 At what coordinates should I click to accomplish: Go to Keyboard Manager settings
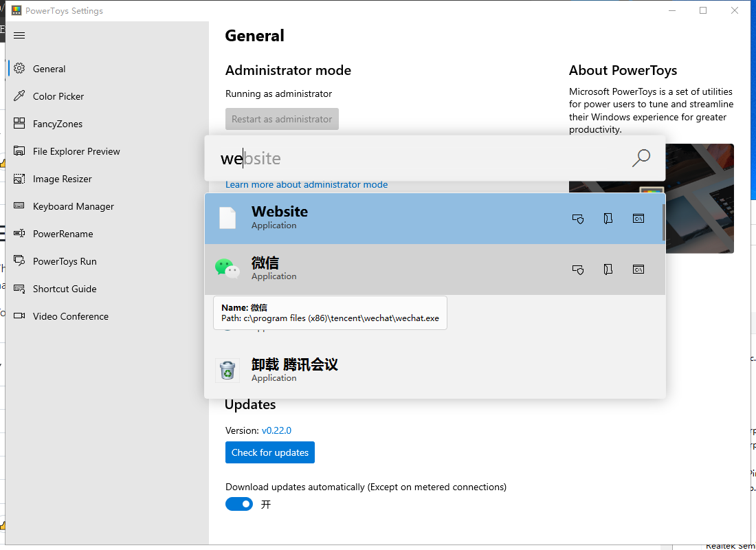click(x=107, y=206)
